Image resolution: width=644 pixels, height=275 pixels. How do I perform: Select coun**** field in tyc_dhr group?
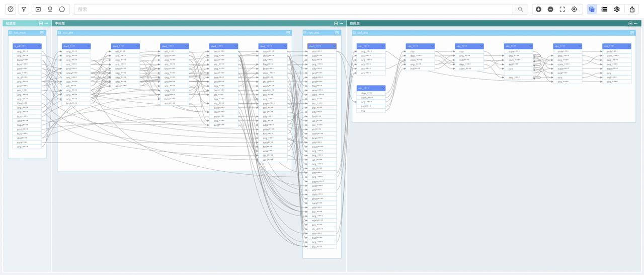click(273, 51)
